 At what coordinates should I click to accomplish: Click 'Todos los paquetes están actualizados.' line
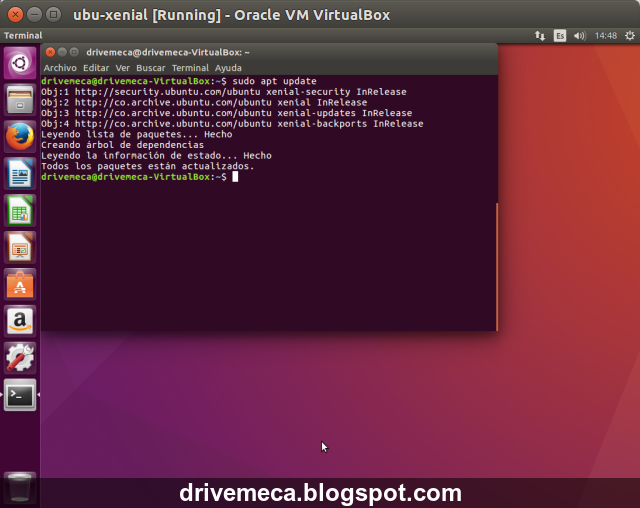148,166
